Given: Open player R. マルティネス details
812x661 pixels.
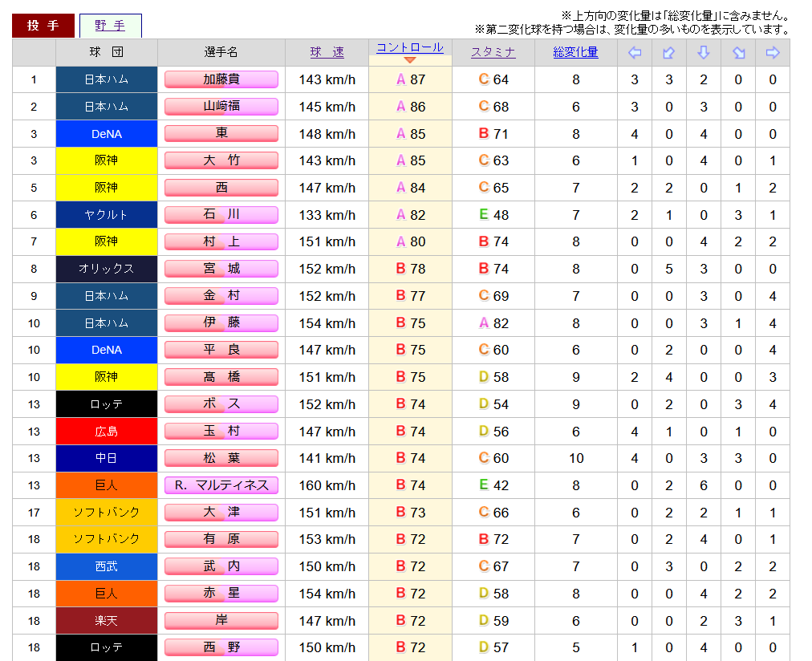Looking at the screenshot, I should pos(221,485).
